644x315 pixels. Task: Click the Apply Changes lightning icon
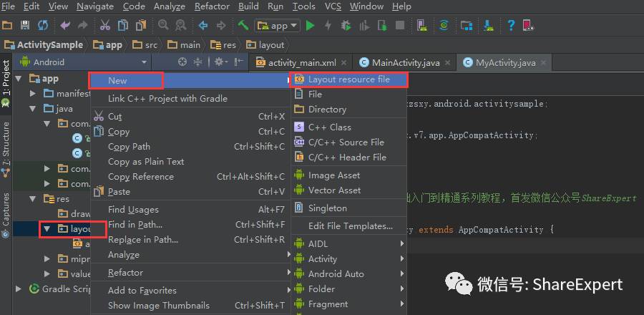(x=328, y=26)
